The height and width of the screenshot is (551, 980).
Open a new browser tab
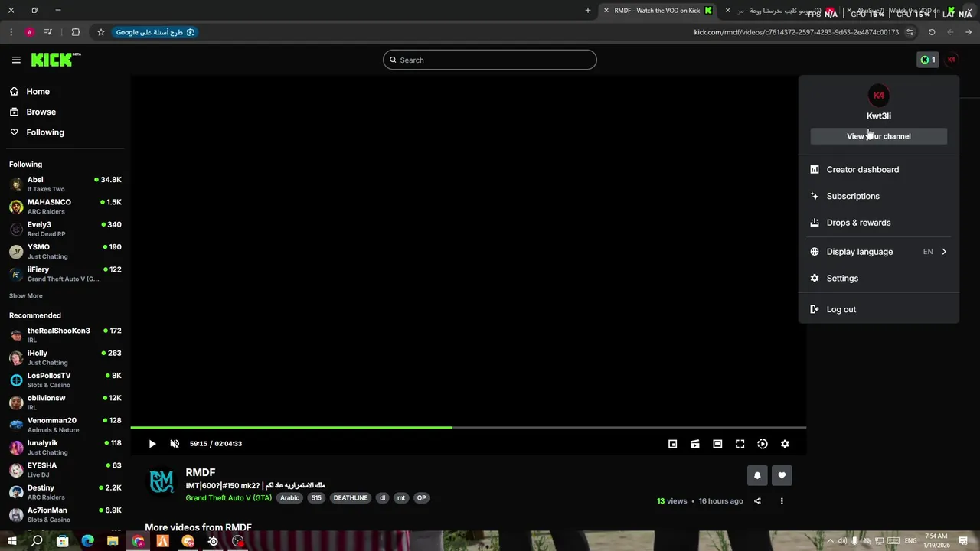[588, 11]
